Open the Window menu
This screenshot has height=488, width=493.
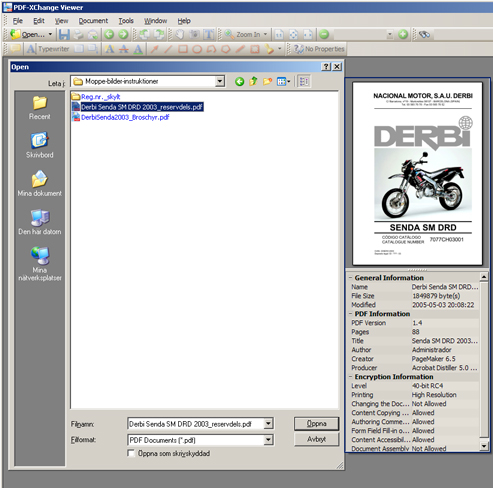click(x=155, y=21)
